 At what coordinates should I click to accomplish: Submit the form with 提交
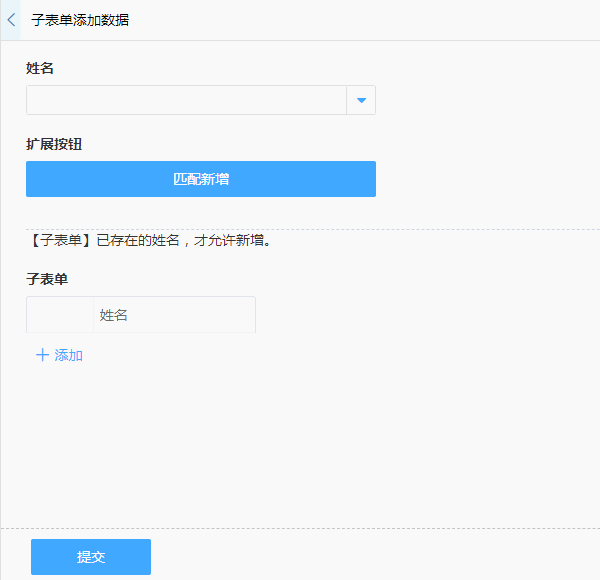91,557
